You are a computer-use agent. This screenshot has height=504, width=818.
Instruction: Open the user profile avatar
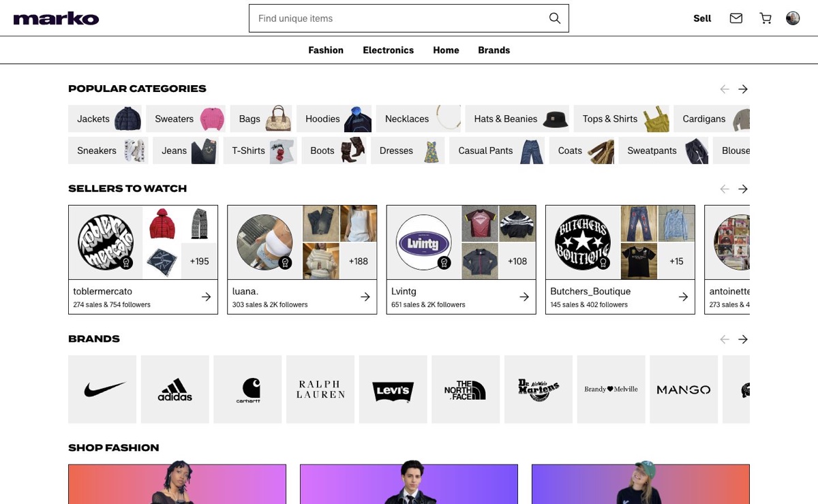click(x=793, y=18)
